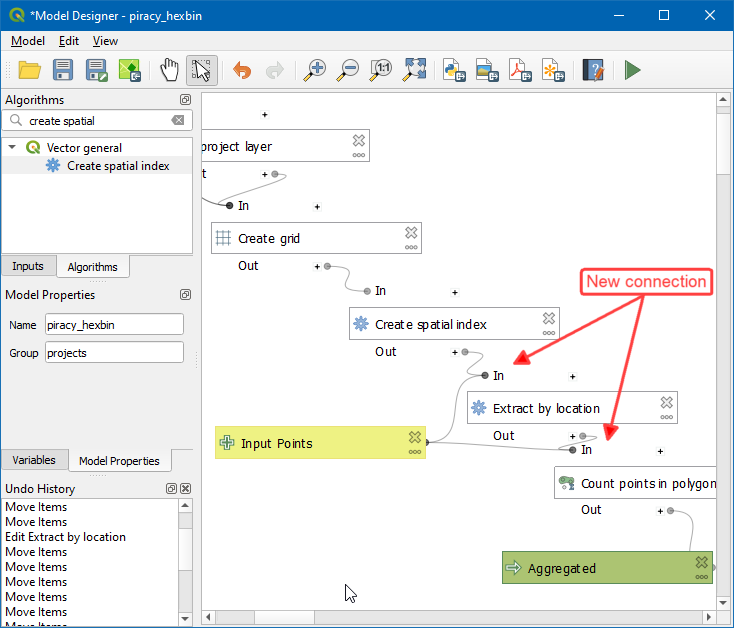Export model as SVG
The image size is (734, 628).
pos(553,70)
